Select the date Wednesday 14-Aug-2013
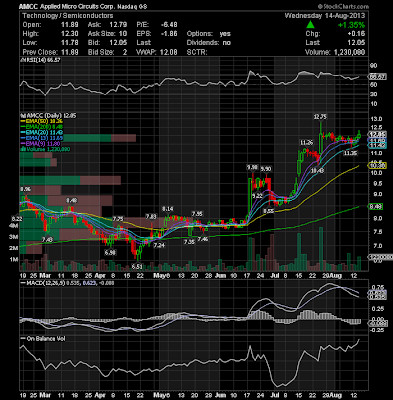This screenshot has width=393, height=400. tap(325, 16)
